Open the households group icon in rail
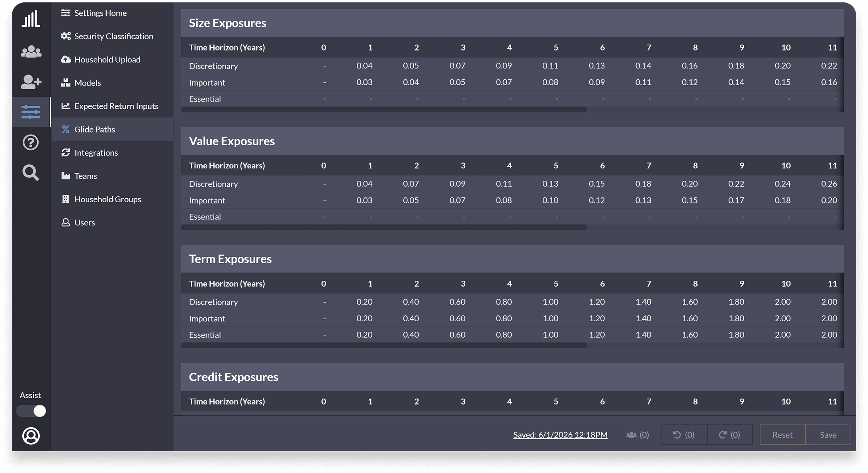Image resolution: width=868 pixels, height=473 pixels. pyautogui.click(x=31, y=52)
